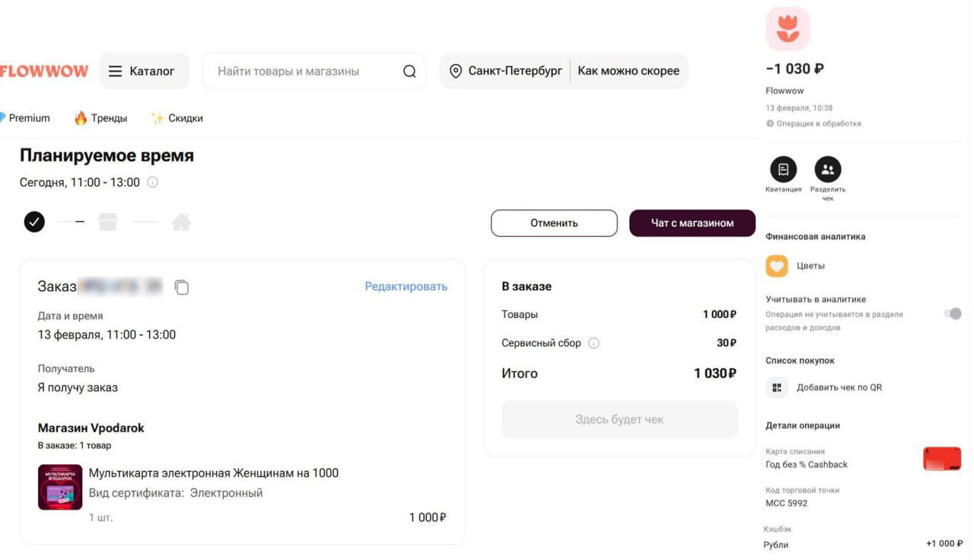Copy the order number
This screenshot has width=974, height=560.
[x=180, y=287]
